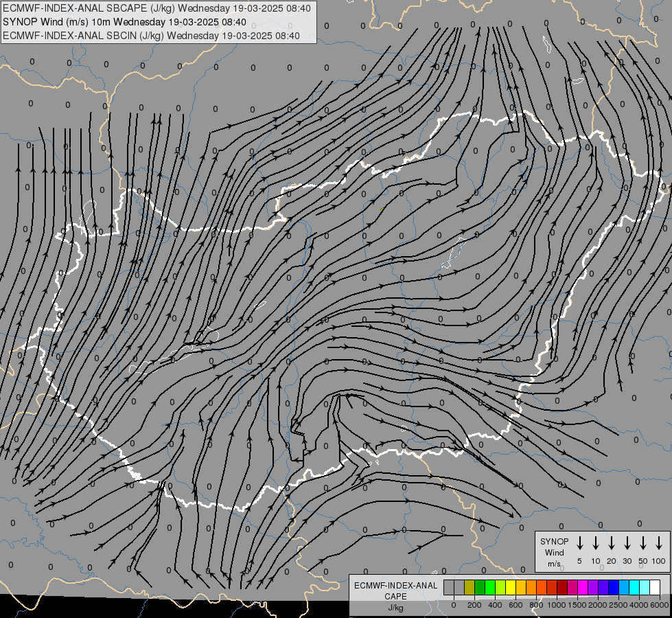Viewport: 672px width, 618px height.
Task: Click the '600' tick on CAPE scale
Action: coord(515,605)
